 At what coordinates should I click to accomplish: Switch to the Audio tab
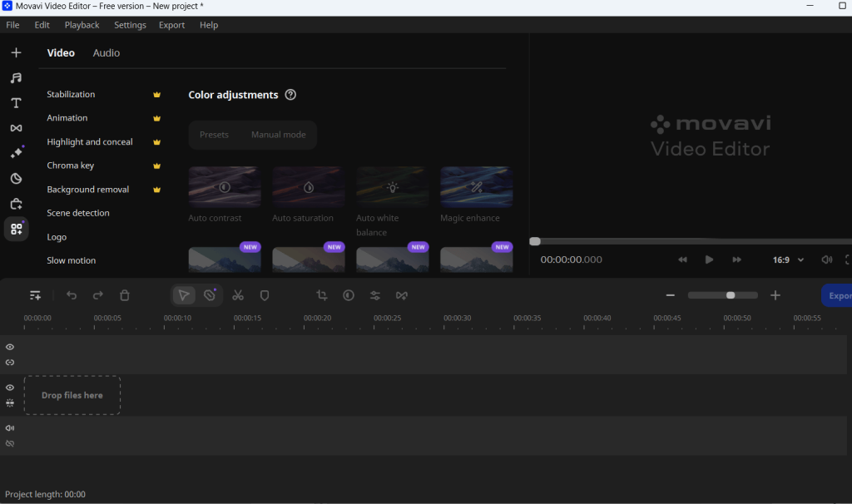pyautogui.click(x=106, y=52)
